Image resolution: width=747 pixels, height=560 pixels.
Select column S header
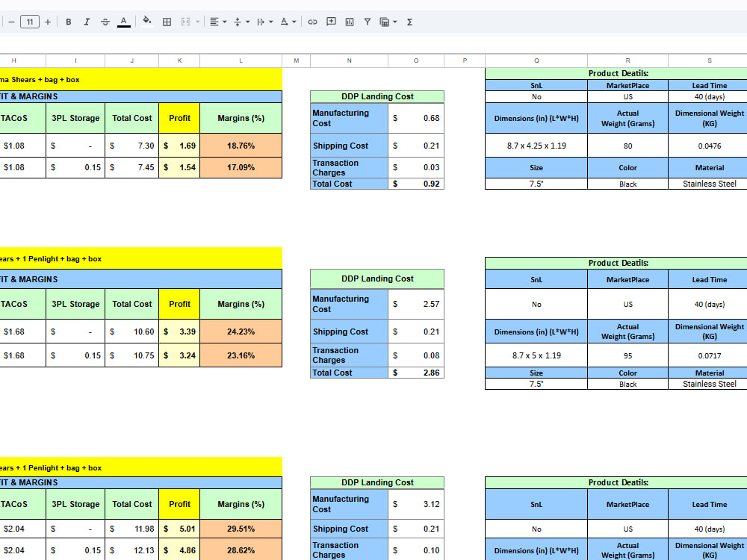708,60
